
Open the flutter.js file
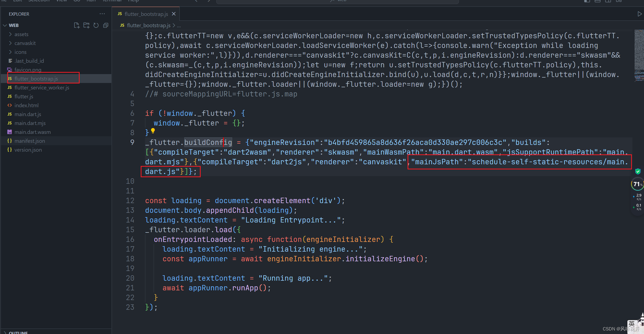(56, 96)
